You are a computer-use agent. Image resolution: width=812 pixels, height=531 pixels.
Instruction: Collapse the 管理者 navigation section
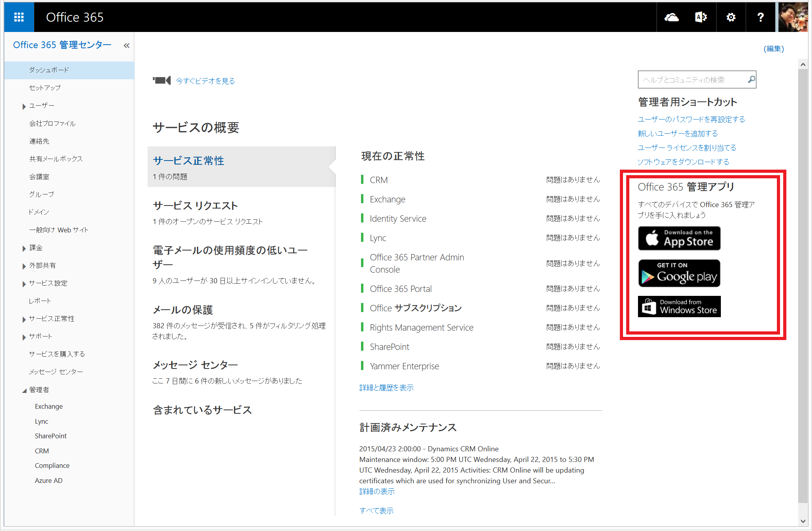click(x=24, y=390)
